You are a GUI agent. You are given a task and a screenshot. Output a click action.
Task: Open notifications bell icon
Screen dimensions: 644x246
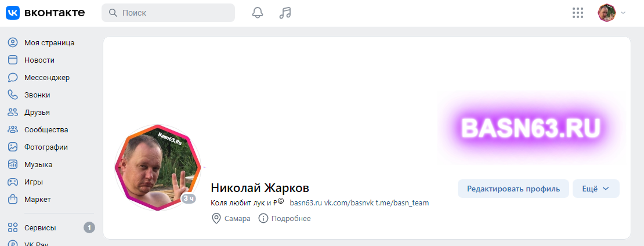(x=258, y=13)
